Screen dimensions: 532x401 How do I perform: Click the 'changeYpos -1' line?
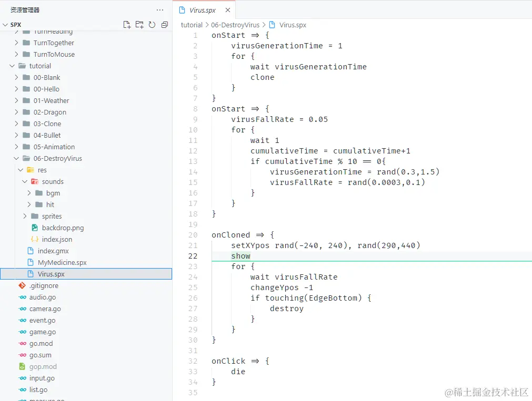click(x=282, y=287)
